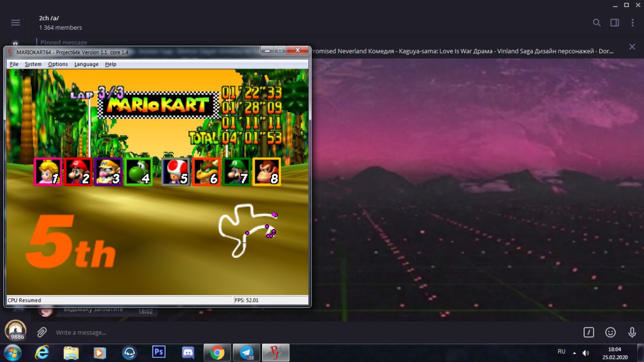This screenshot has height=362, width=644.
Task: Switch to Google Chrome in taskbar
Action: click(x=217, y=352)
